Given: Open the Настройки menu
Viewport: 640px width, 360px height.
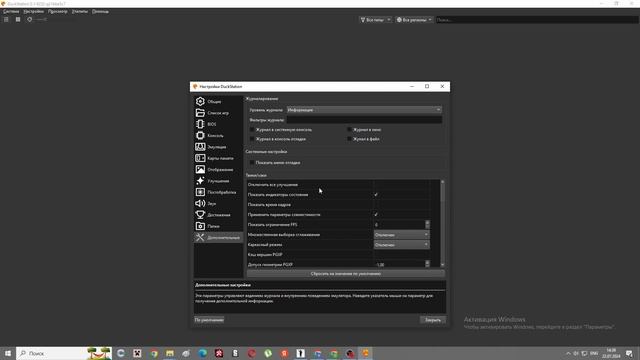Looking at the screenshot, I should (33, 11).
